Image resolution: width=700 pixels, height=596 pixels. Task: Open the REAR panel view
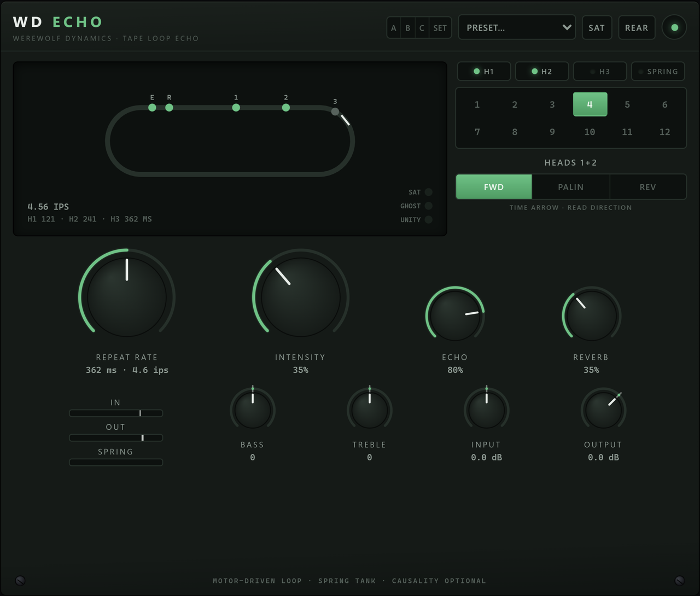click(x=637, y=27)
